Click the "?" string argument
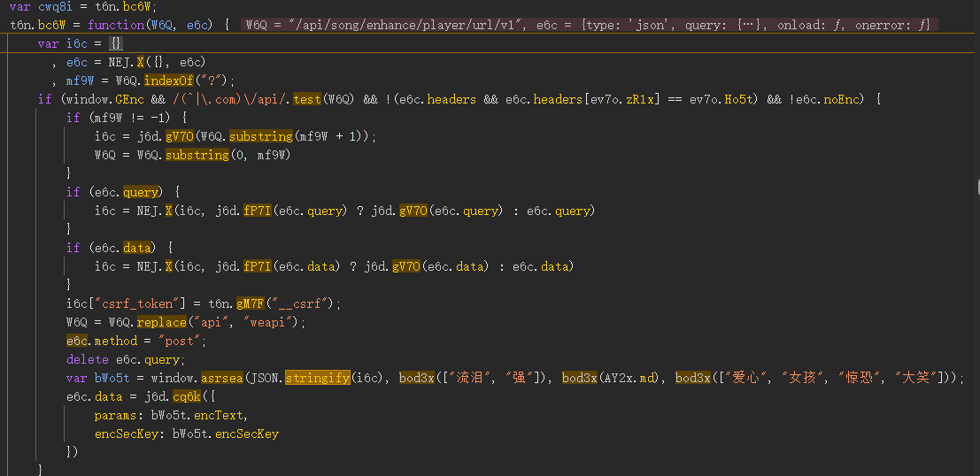Screen dimensions: 980x476 [x=214, y=81]
